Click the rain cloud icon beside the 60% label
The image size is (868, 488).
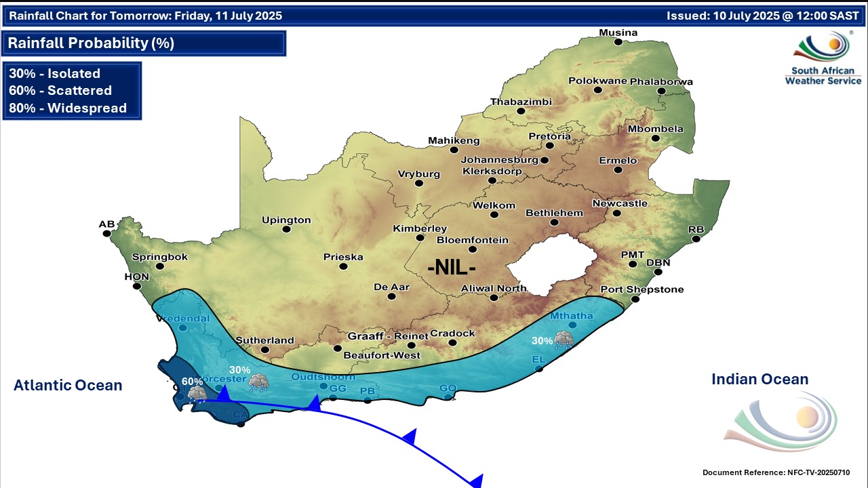197,393
